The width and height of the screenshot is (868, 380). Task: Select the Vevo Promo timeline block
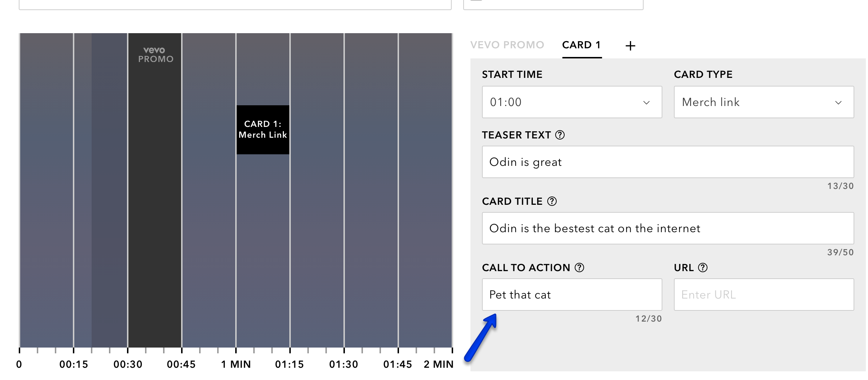[155, 180]
